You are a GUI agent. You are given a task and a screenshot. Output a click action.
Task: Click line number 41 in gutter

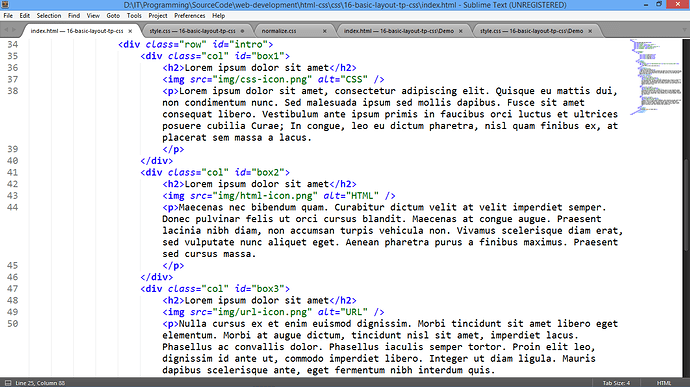click(13, 173)
